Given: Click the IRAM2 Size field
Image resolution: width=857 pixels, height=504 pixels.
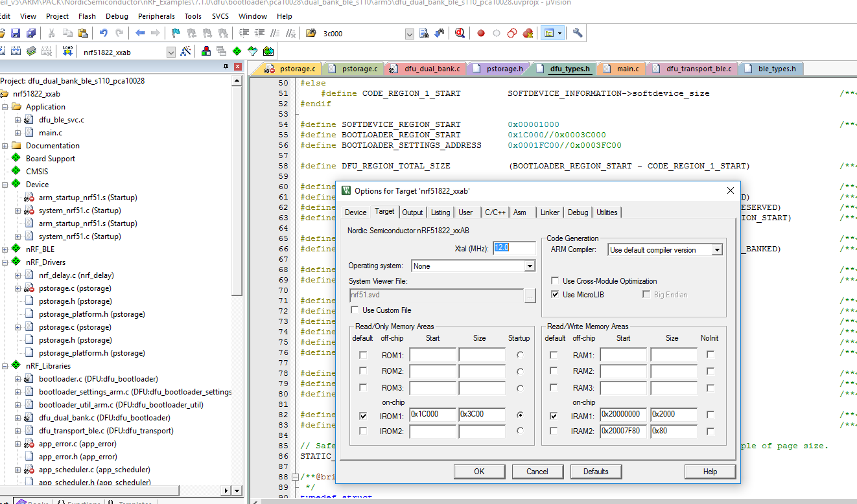Looking at the screenshot, I should pyautogui.click(x=674, y=431).
